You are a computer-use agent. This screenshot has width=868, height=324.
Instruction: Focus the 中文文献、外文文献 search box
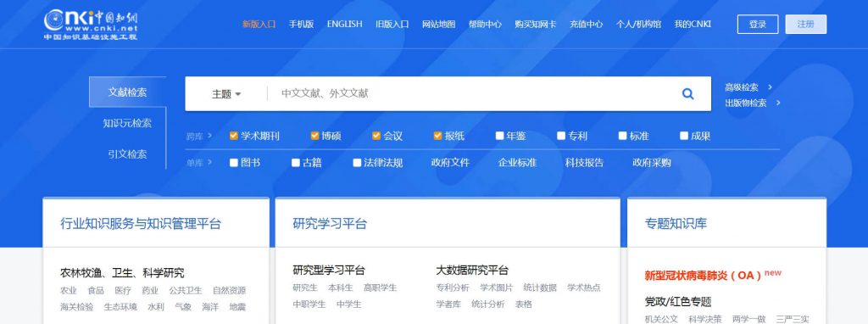click(x=470, y=93)
